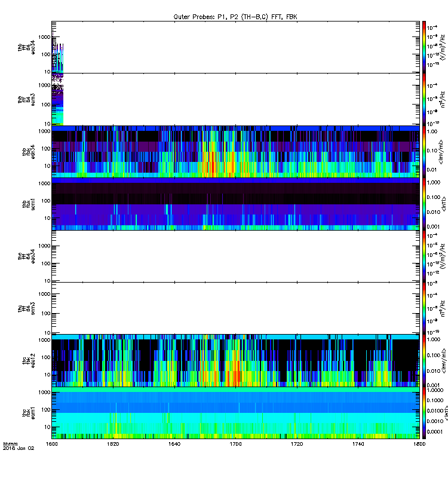Click the 1800 time tick label
Screen dimensions: 448x478
[x=419, y=444]
